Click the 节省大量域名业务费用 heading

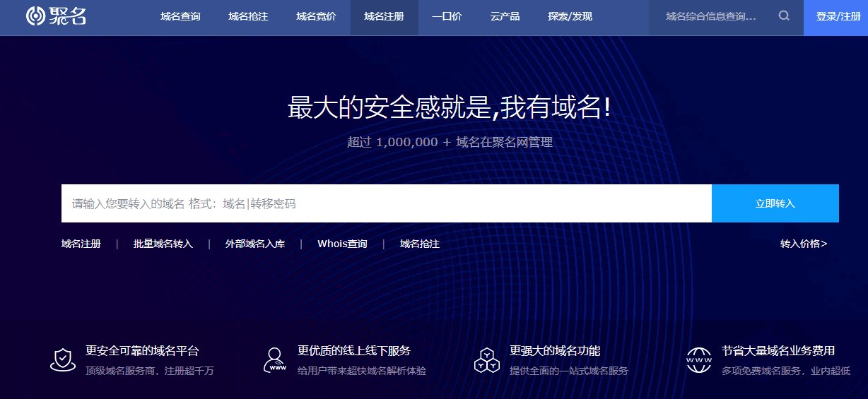[x=778, y=350]
